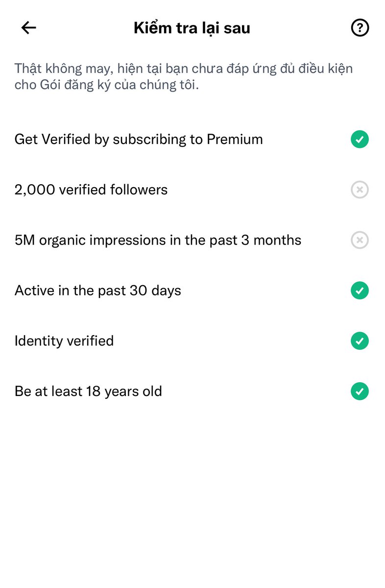Open the help question mark icon
Viewport: 385px width, 588px height.
(360, 28)
